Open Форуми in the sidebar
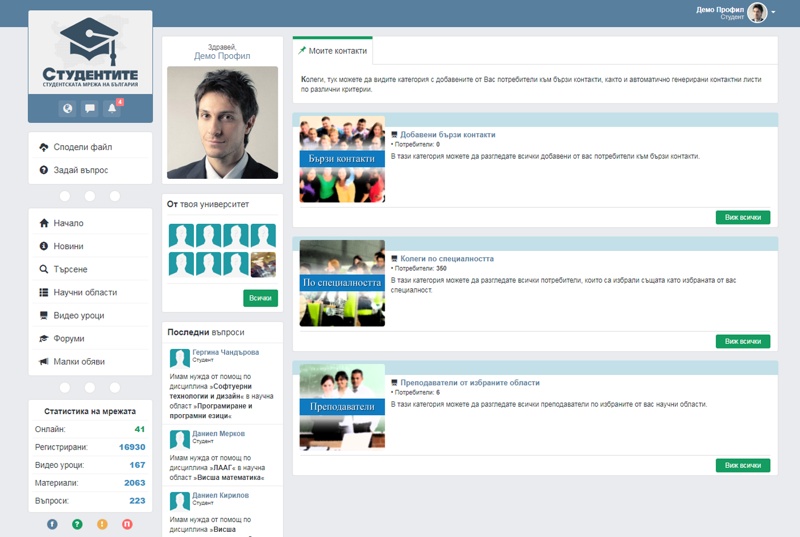Screen dimensions: 800x537 [x=90, y=338]
